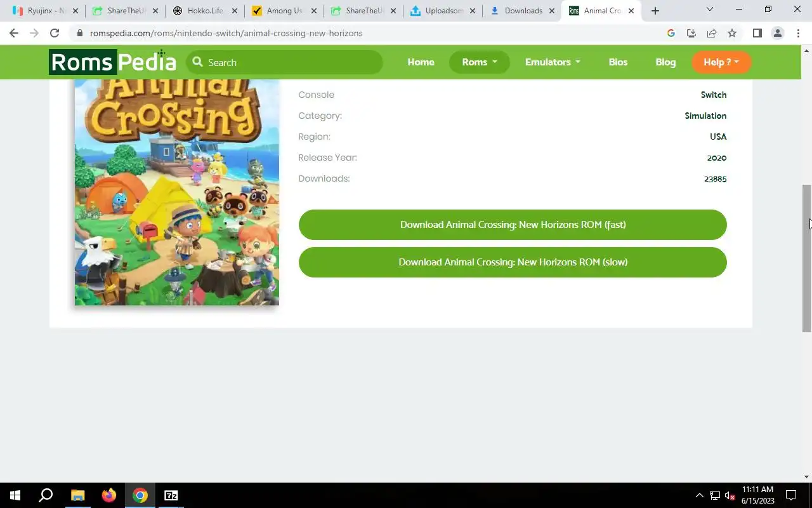Screen dimensions: 812x508
Task: Bookmark this page with the star icon
Action: pyautogui.click(x=732, y=33)
